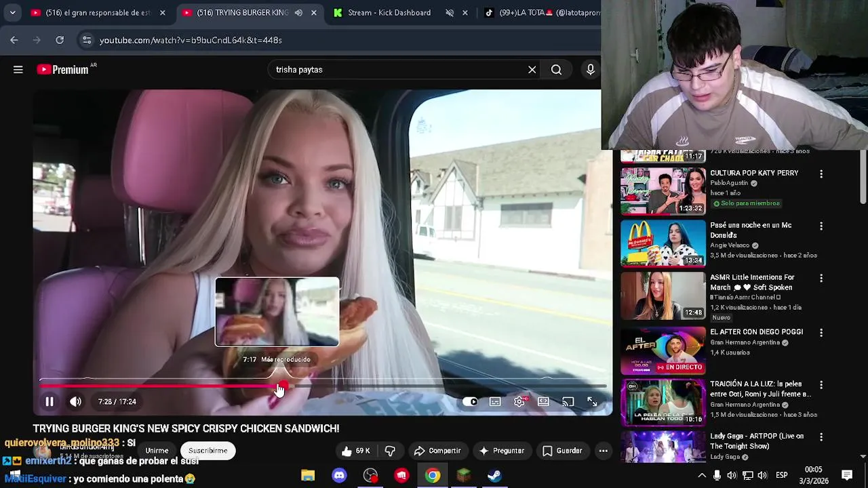Open the YouTube hamburger guide menu
This screenshot has width=868, height=488.
[18, 69]
